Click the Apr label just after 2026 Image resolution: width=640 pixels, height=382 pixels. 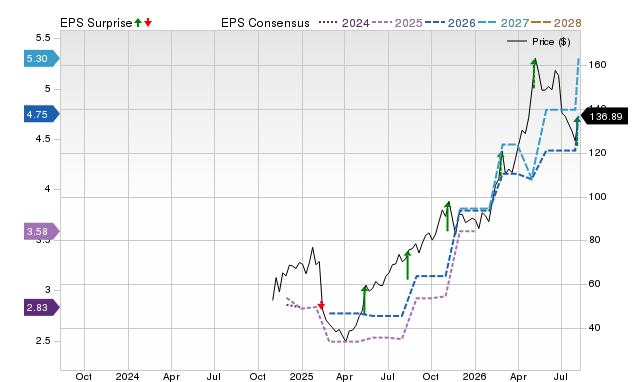click(518, 376)
